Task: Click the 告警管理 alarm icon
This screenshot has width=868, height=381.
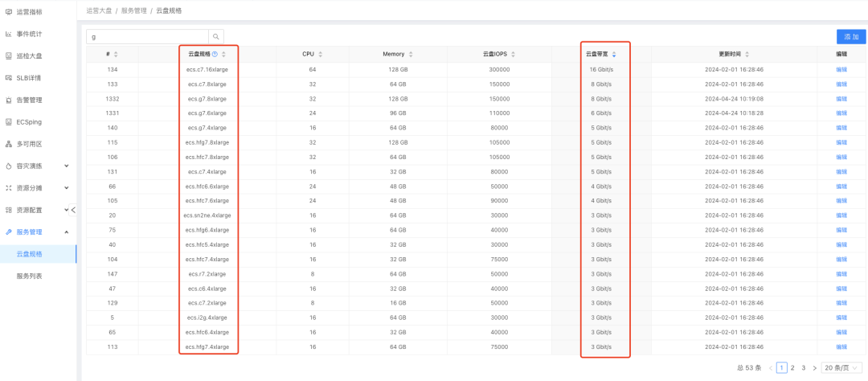Action: pos(8,100)
